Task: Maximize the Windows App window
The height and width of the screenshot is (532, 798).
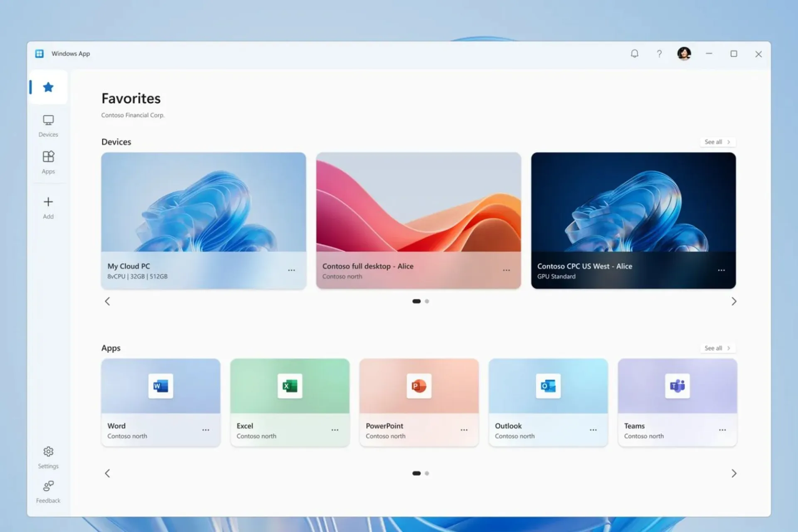Action: 734,54
